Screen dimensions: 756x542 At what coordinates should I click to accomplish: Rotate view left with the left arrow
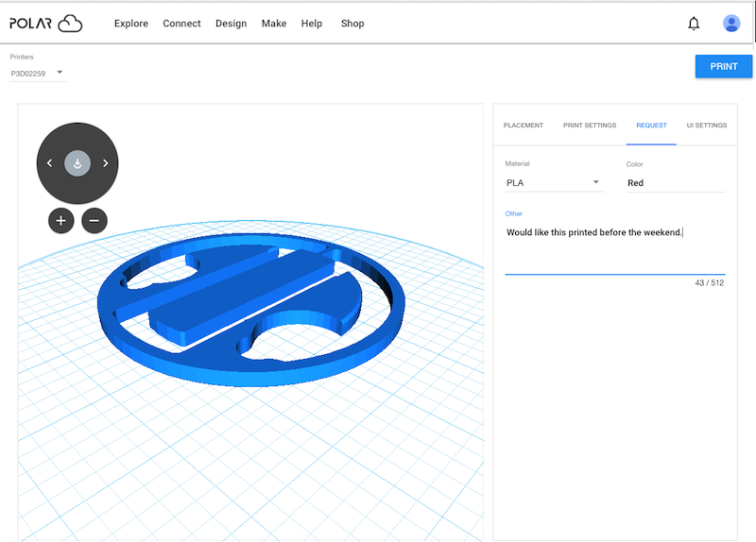tap(50, 163)
